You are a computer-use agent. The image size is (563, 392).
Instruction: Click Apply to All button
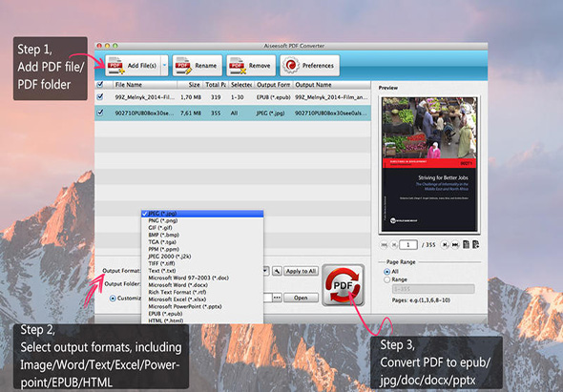(301, 271)
